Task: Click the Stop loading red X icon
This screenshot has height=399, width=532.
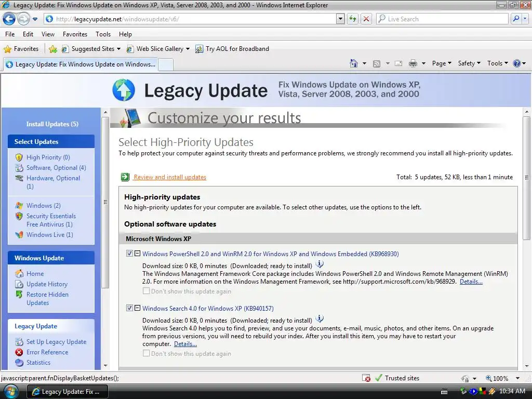Action: (366, 19)
